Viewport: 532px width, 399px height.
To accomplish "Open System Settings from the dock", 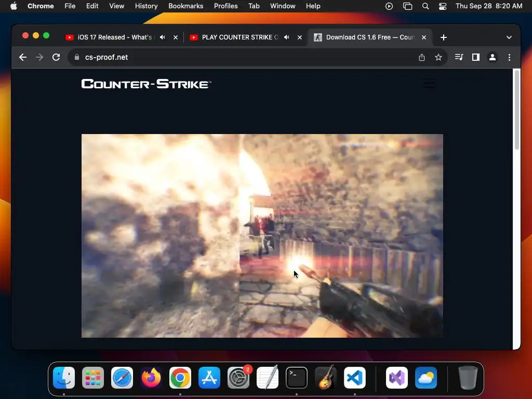I will (238, 378).
